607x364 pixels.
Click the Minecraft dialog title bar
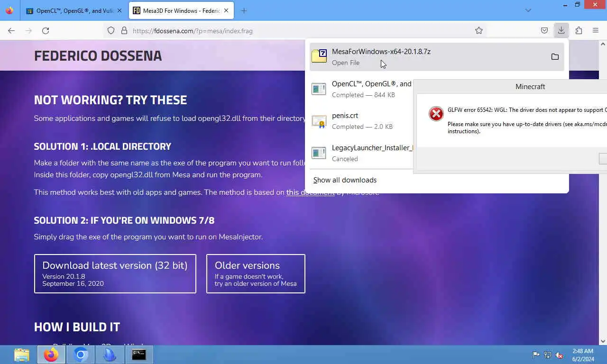510,87
